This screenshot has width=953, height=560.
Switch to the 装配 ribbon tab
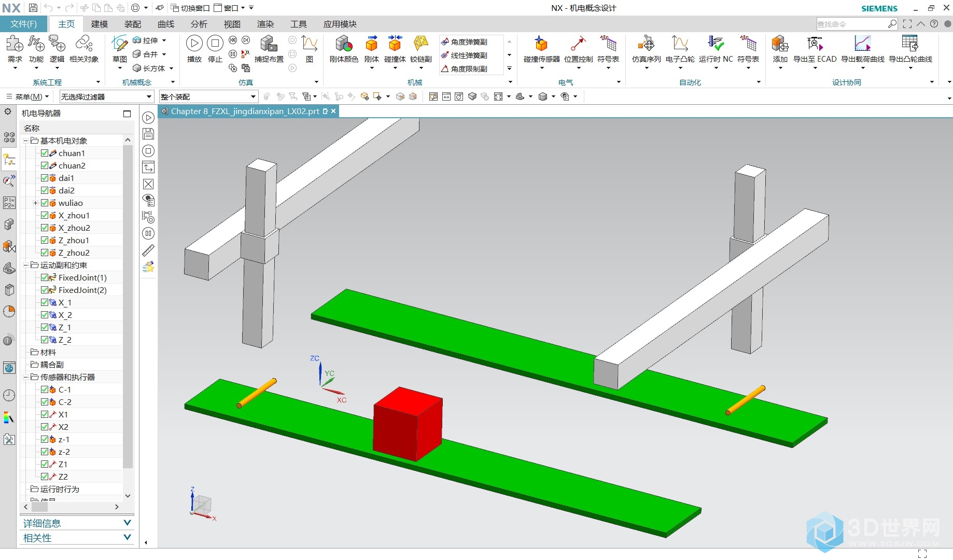132,24
